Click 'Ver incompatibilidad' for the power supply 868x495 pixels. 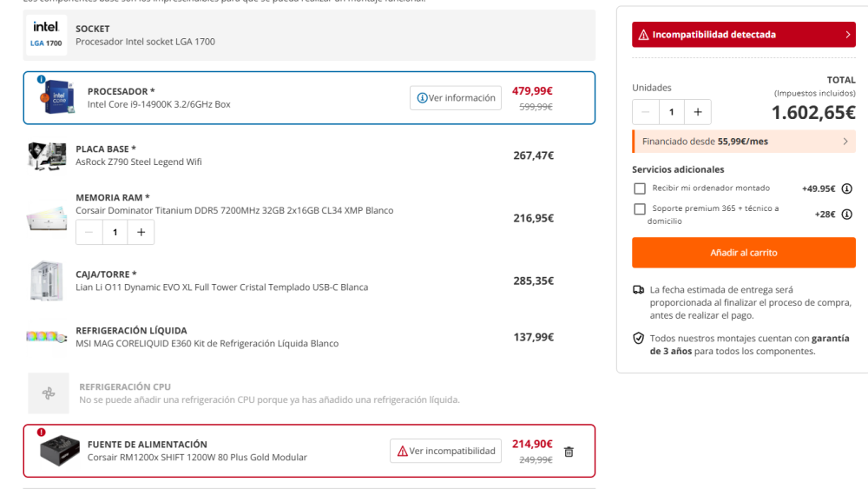click(x=445, y=452)
